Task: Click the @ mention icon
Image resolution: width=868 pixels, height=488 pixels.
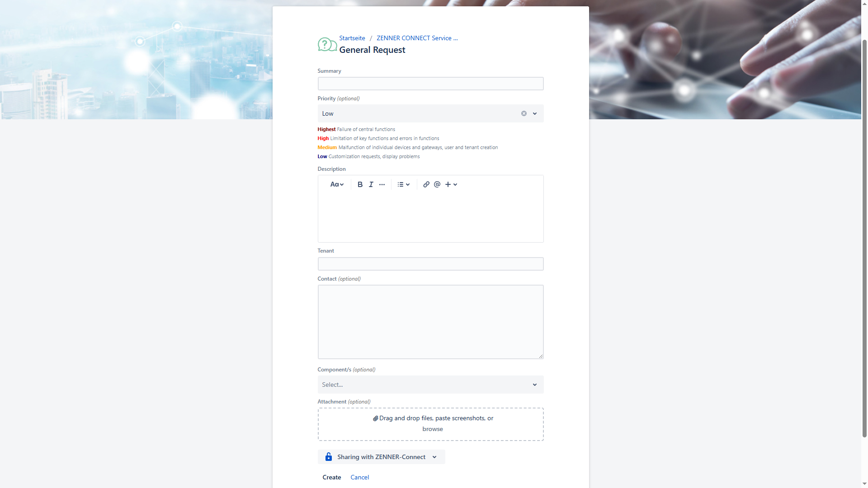Action: 437,184
